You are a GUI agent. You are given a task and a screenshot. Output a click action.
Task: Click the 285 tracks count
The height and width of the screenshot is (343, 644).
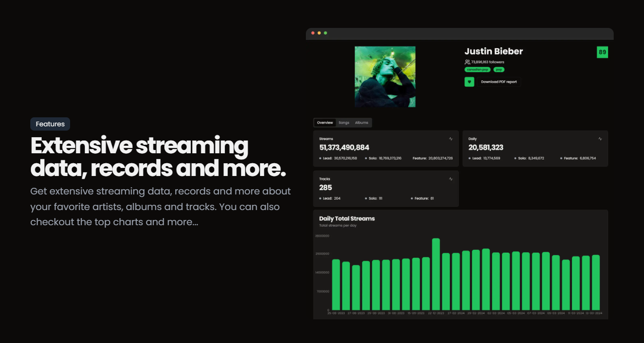point(326,188)
